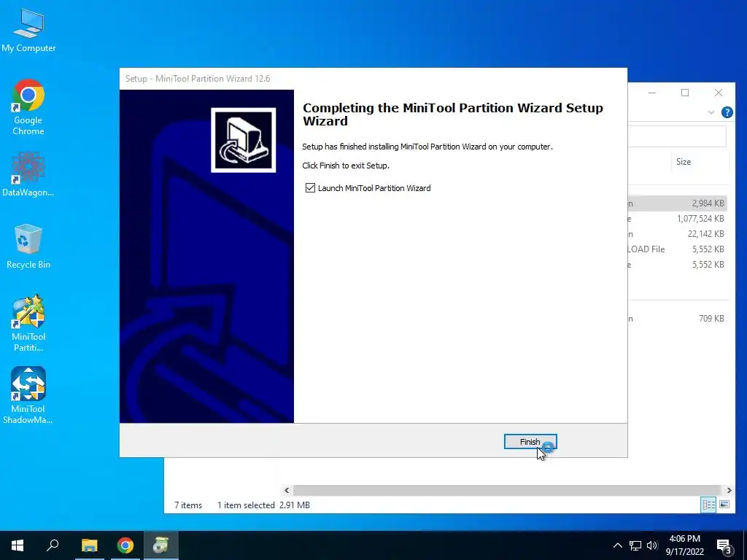Open the notification center icon
Screen dimensions: 747x560
click(x=724, y=545)
